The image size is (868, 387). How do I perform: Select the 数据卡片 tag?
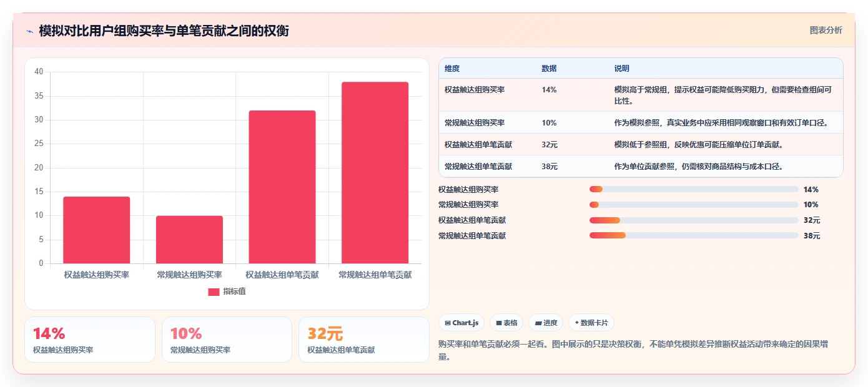click(591, 323)
